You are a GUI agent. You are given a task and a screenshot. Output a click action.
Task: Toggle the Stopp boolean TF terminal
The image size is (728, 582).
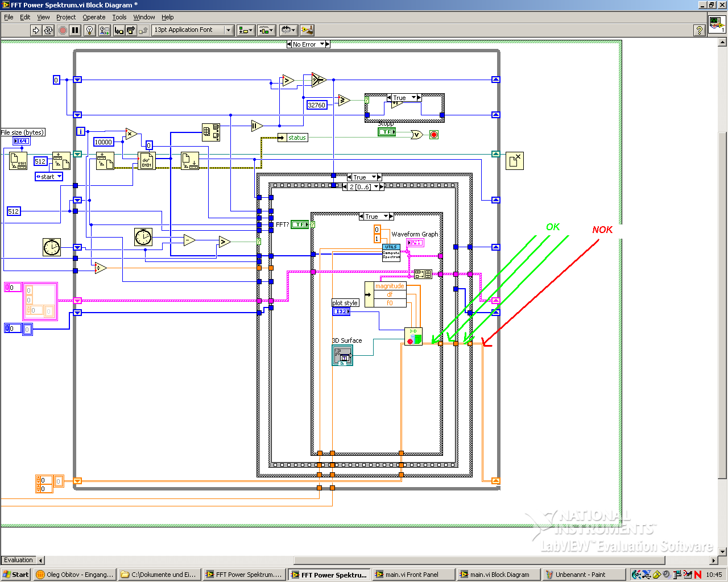[387, 132]
